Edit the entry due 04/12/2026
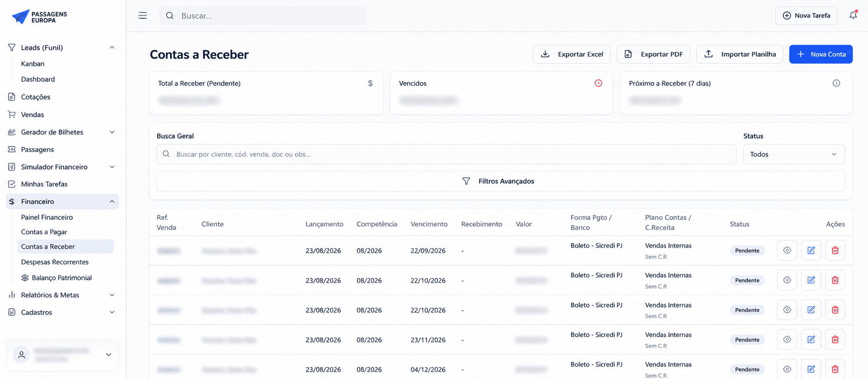Screen dimensions: 868x379 coord(811,369)
